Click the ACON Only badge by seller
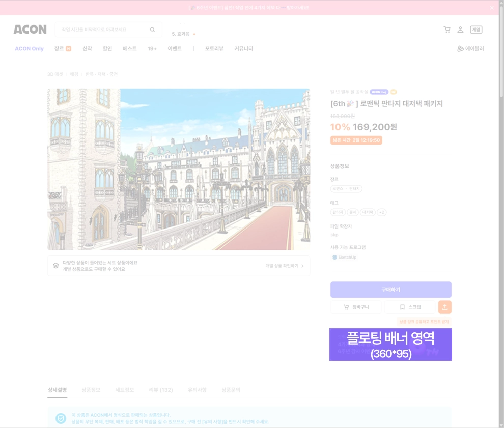The width and height of the screenshot is (504, 428). pos(379,92)
